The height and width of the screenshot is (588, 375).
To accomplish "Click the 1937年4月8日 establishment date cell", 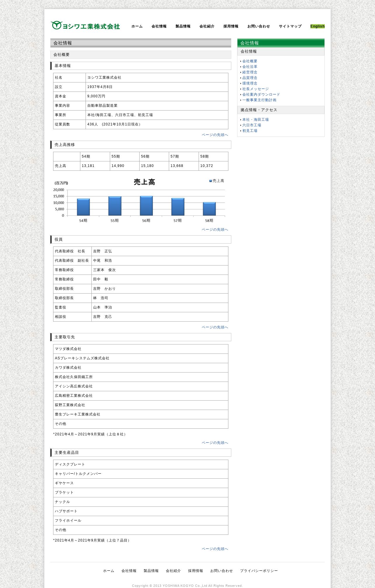I will tap(157, 87).
